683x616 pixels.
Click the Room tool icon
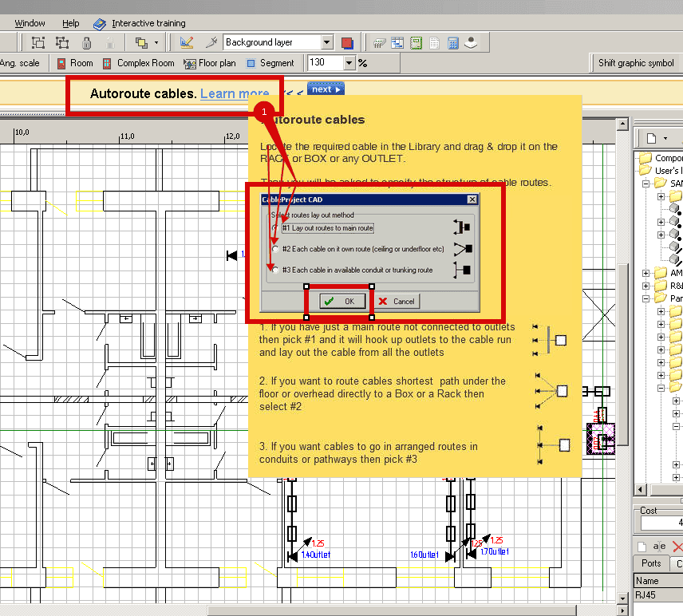(61, 63)
